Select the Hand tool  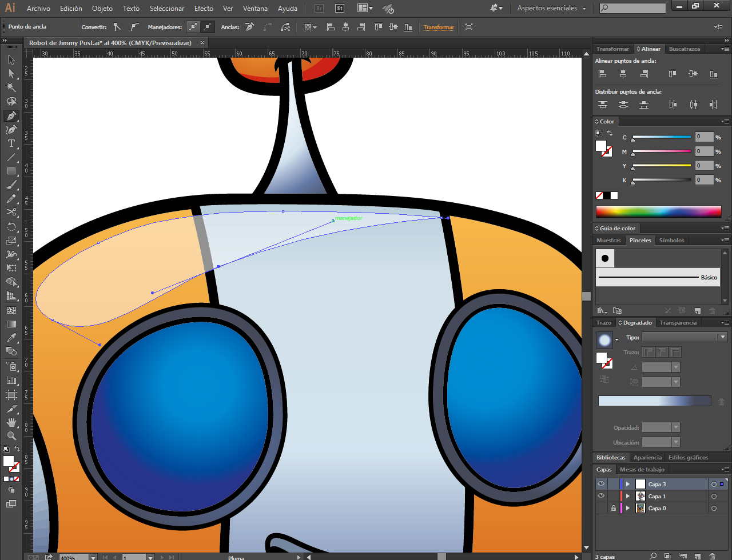click(11, 422)
